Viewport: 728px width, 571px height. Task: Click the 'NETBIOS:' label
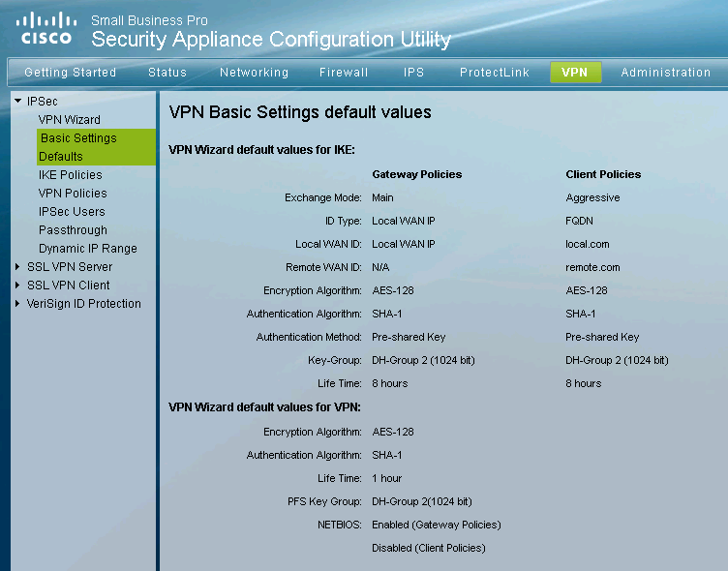click(x=340, y=525)
